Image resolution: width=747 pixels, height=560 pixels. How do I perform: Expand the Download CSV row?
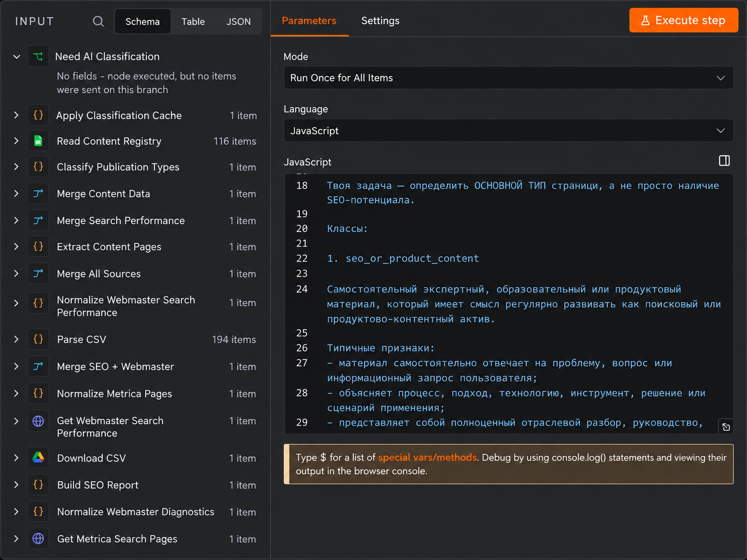[17, 457]
